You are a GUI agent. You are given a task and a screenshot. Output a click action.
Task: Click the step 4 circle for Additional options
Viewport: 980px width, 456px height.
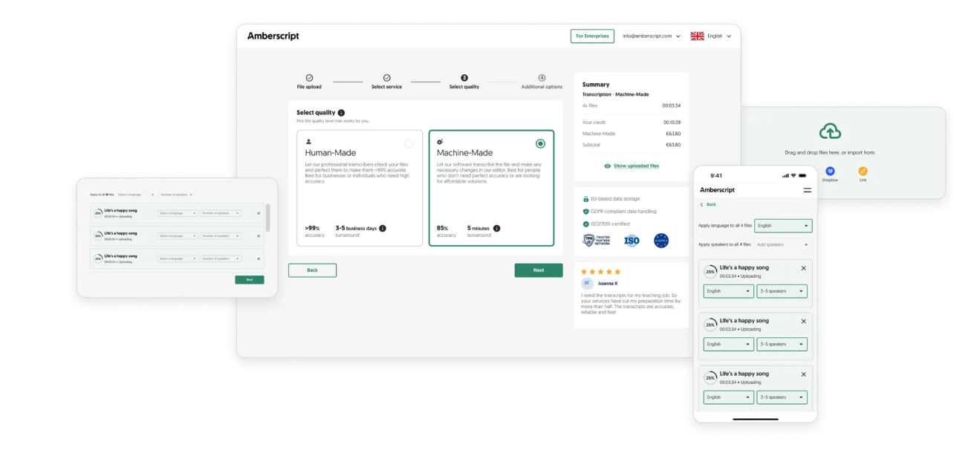point(542,78)
